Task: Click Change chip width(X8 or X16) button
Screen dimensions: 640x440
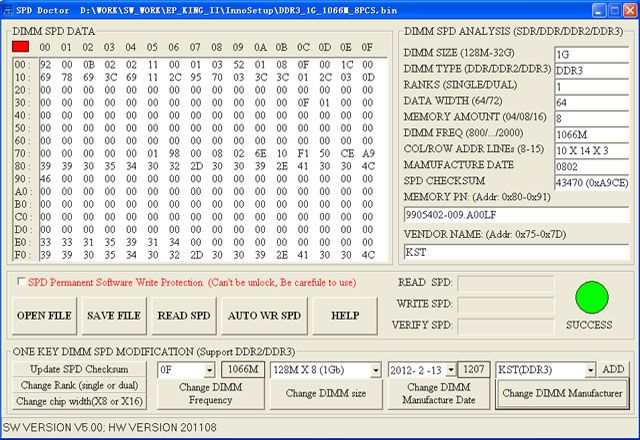Action: [x=79, y=401]
